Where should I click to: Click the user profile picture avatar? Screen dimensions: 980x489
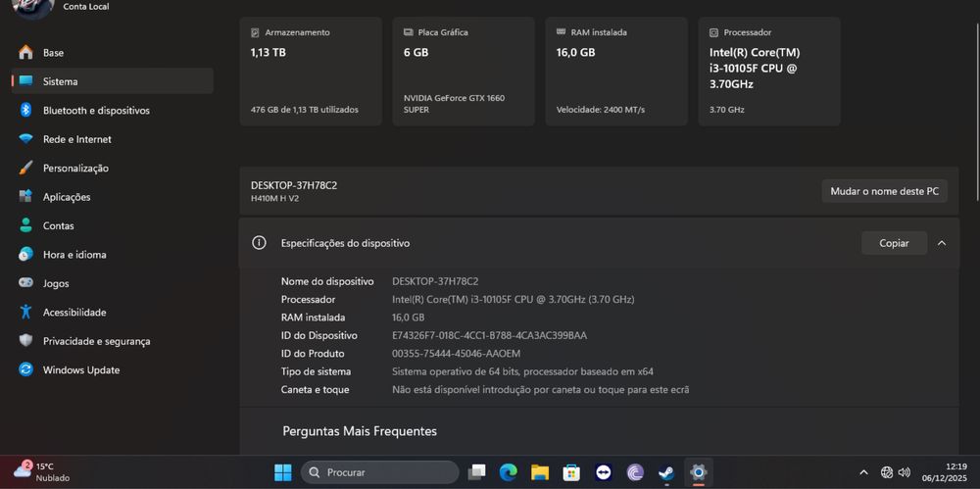tap(33, 8)
